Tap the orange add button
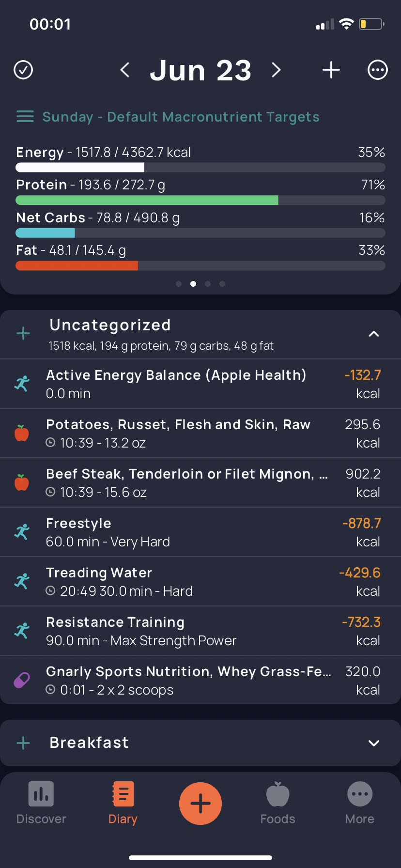Viewport: 401px width, 868px height. coord(200,803)
